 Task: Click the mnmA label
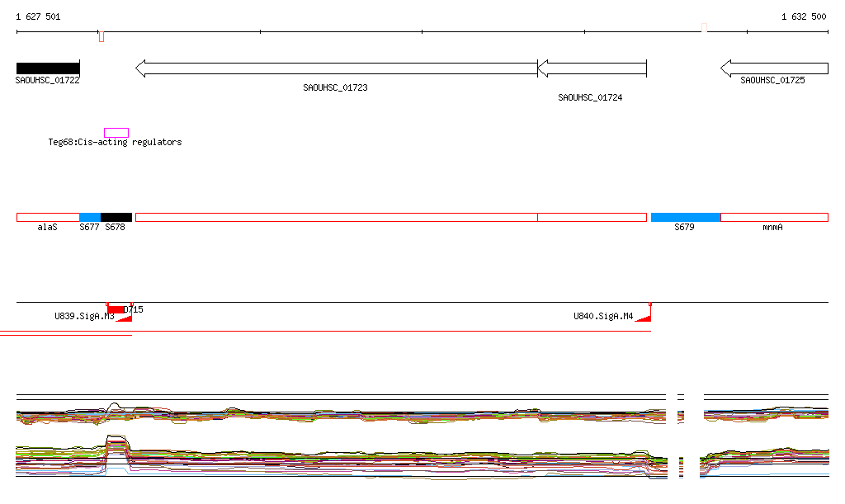point(772,227)
